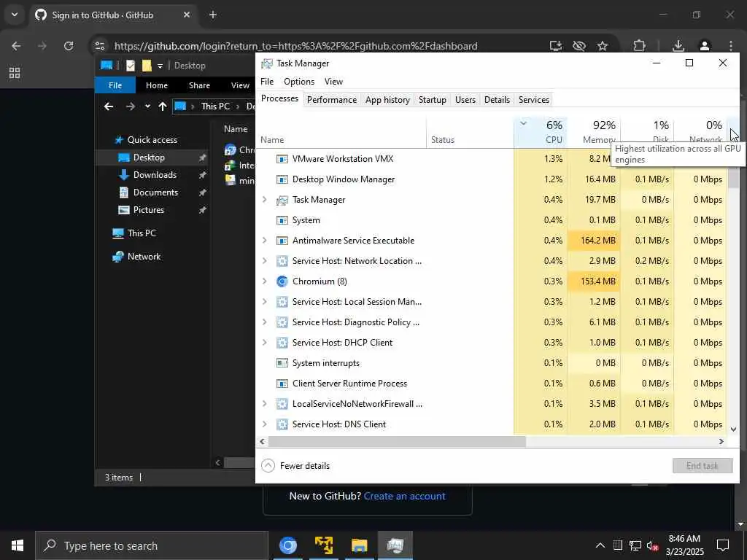The image size is (747, 560).
Task: Open the tab search dropdown in browser
Action: (x=15, y=15)
